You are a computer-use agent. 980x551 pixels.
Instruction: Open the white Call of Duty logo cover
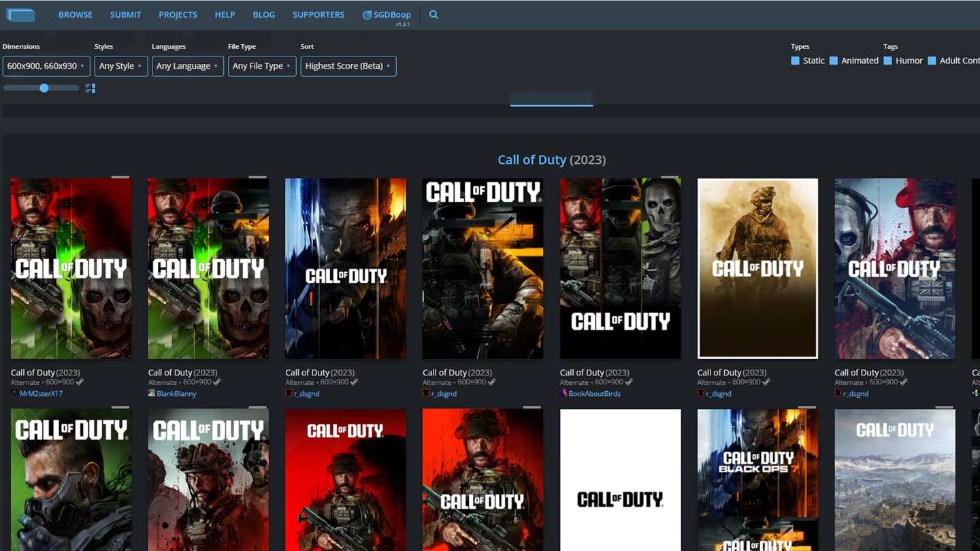620,480
